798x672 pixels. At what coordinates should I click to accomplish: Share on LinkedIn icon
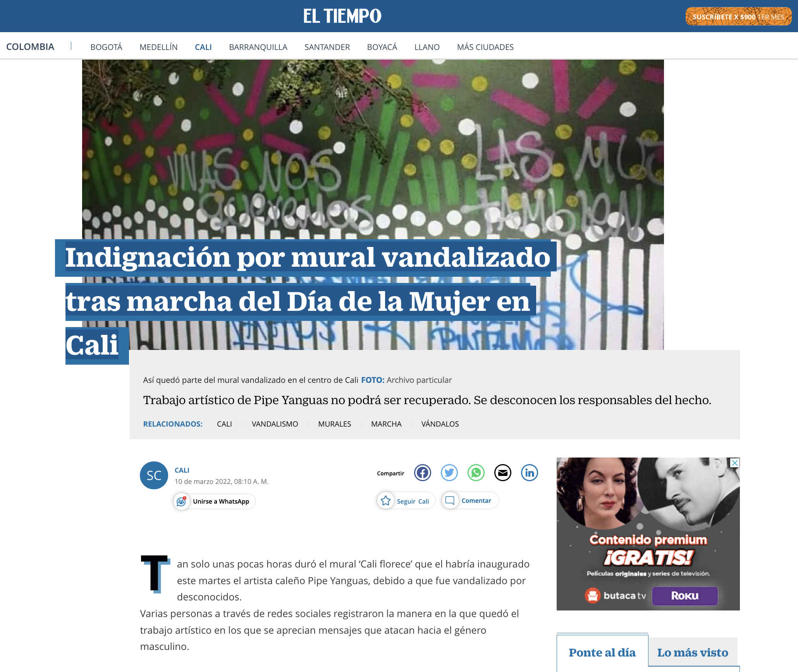coord(529,473)
